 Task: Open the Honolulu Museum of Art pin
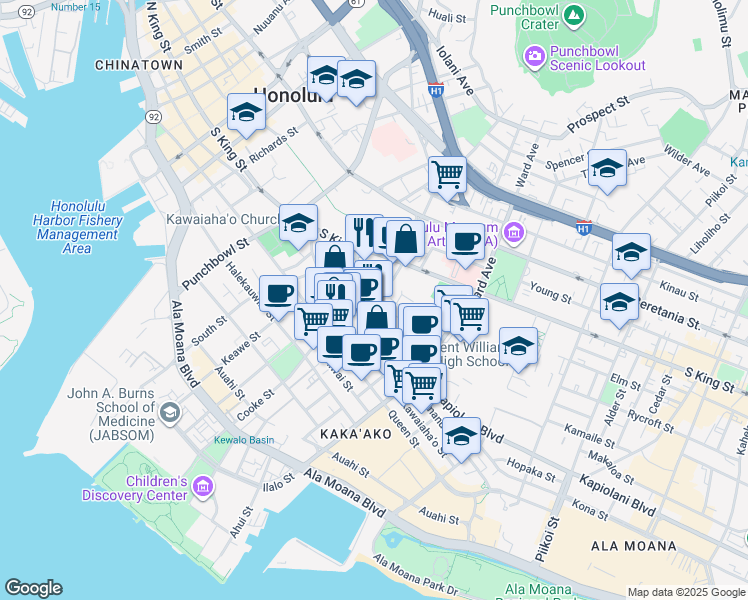pos(514,233)
